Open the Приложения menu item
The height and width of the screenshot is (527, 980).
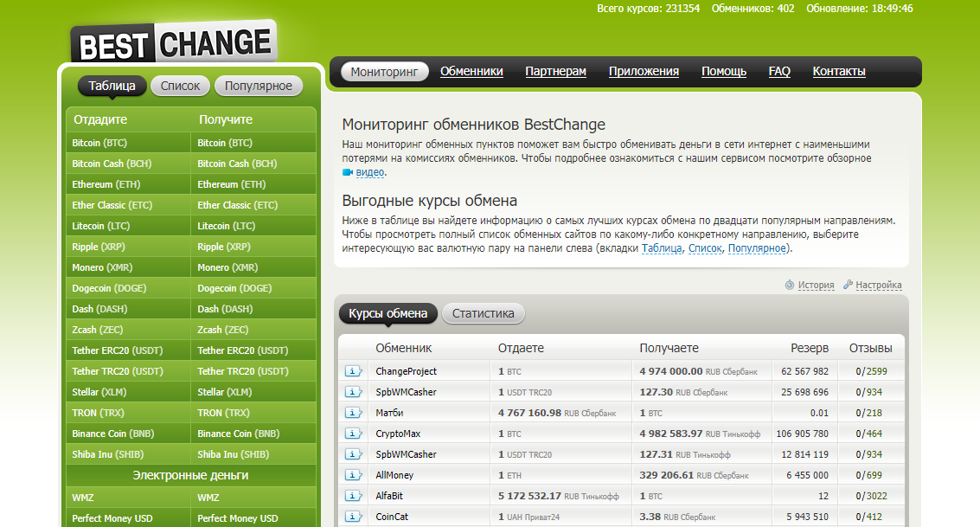pyautogui.click(x=644, y=71)
